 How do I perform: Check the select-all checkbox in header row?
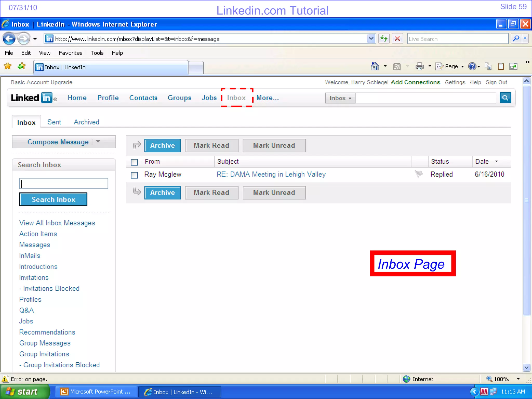coord(134,162)
